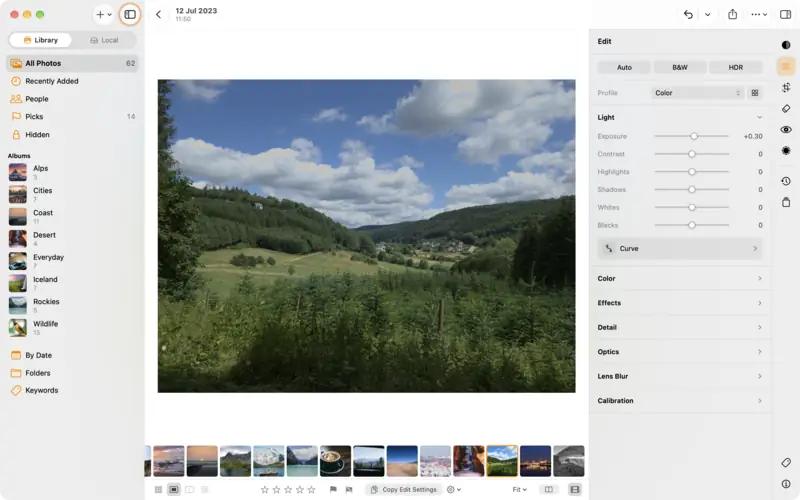
Task: Flag the photo as a pick
Action: (x=333, y=489)
